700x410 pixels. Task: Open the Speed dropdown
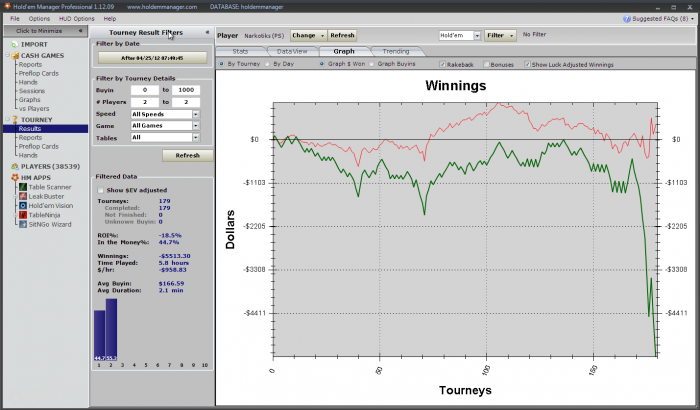196,114
